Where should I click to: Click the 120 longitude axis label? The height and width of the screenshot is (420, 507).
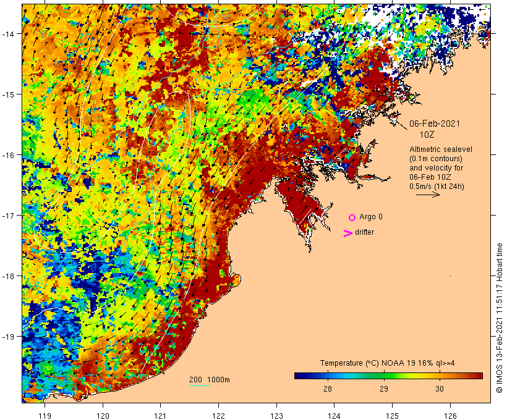coord(103,416)
